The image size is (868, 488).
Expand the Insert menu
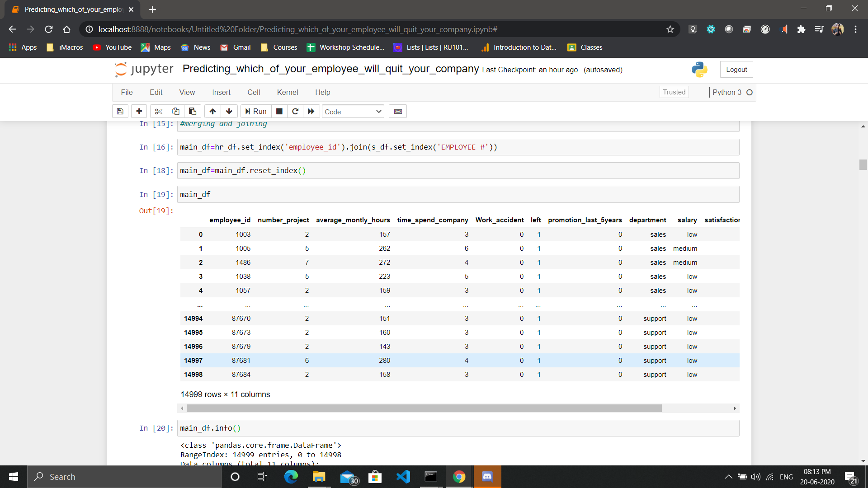click(221, 92)
